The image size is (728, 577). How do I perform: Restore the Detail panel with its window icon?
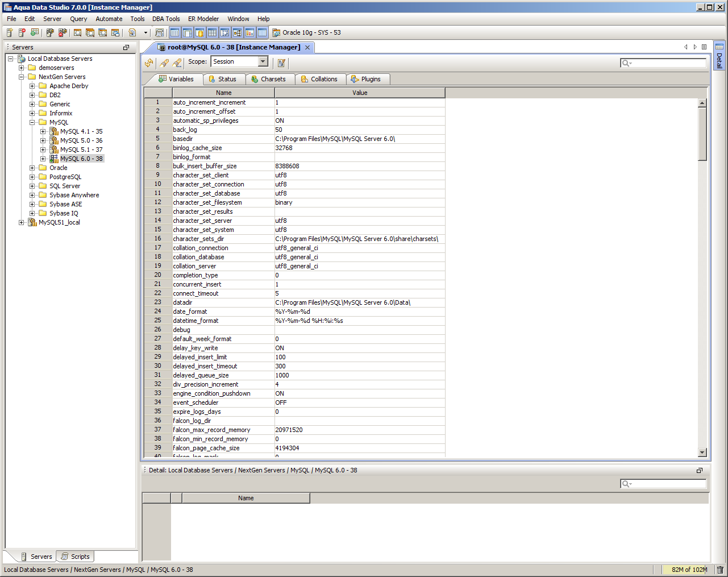pos(700,470)
